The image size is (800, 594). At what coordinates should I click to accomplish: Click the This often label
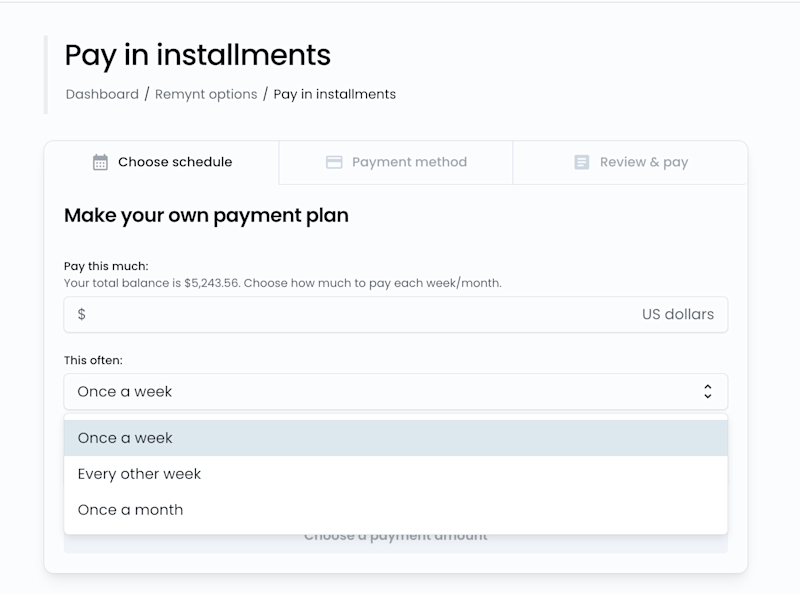pyautogui.click(x=93, y=360)
